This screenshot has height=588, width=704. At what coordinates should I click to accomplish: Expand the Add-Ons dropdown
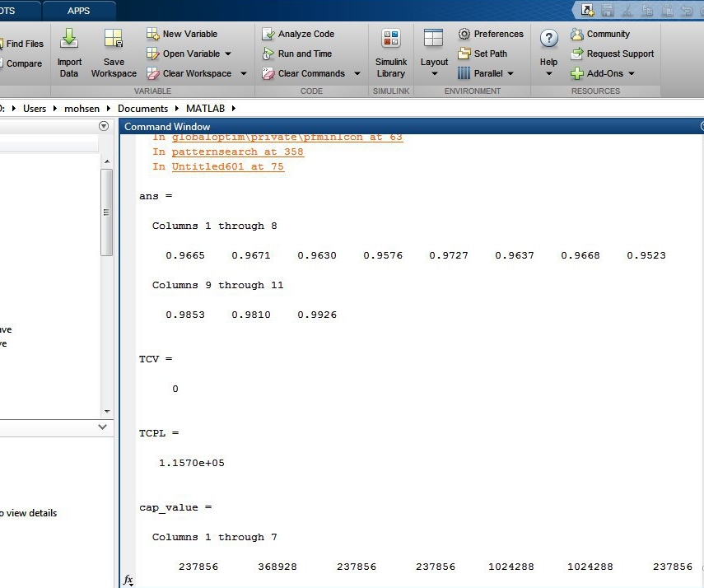pos(632,74)
